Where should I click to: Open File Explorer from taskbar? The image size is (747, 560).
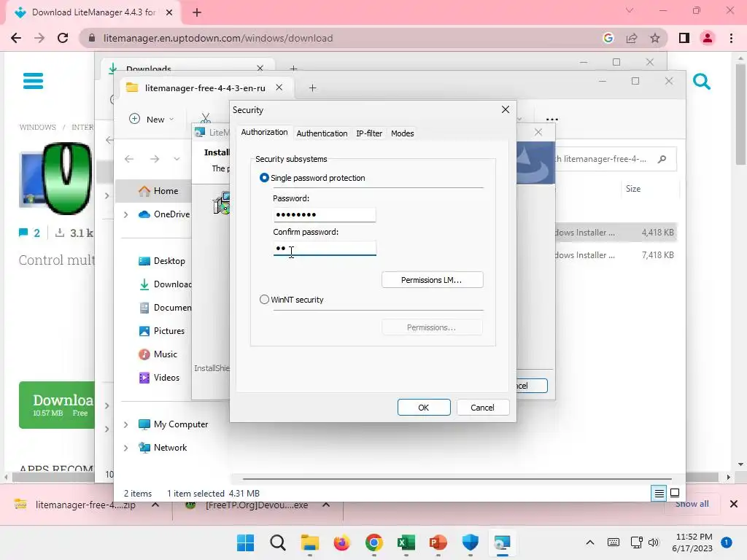pos(309,542)
